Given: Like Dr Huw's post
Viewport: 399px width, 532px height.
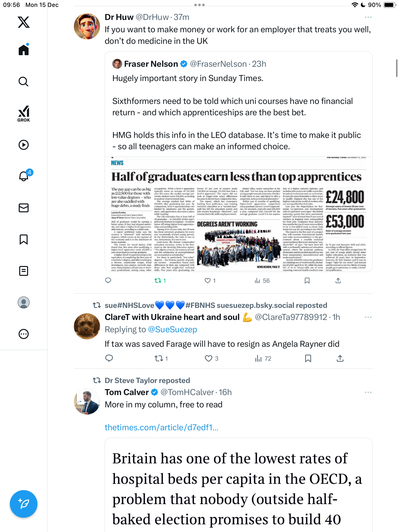Looking at the screenshot, I should pyautogui.click(x=208, y=281).
